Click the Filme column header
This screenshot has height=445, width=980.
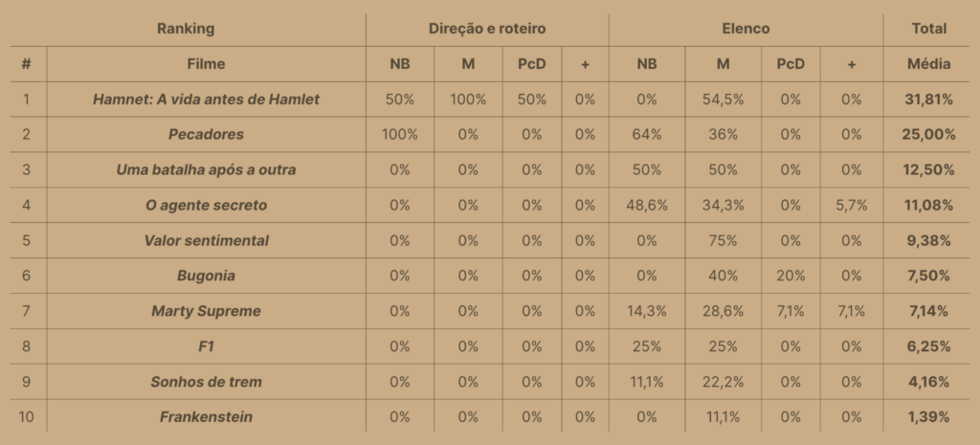pyautogui.click(x=206, y=64)
